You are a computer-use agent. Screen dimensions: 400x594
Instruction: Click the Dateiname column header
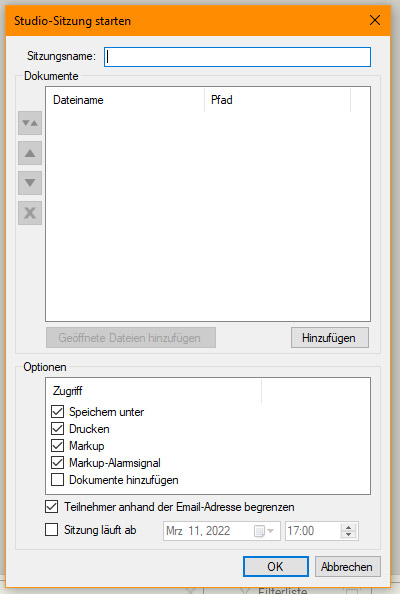coord(125,100)
